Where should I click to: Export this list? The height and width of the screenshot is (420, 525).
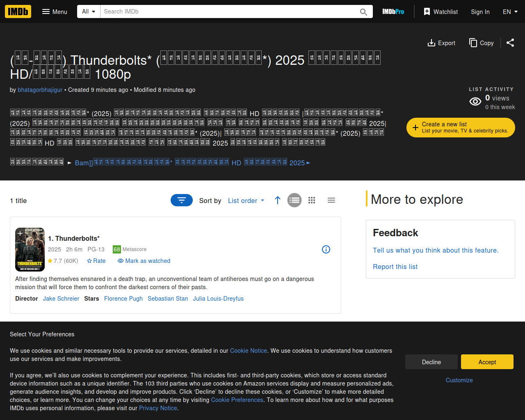click(x=441, y=43)
